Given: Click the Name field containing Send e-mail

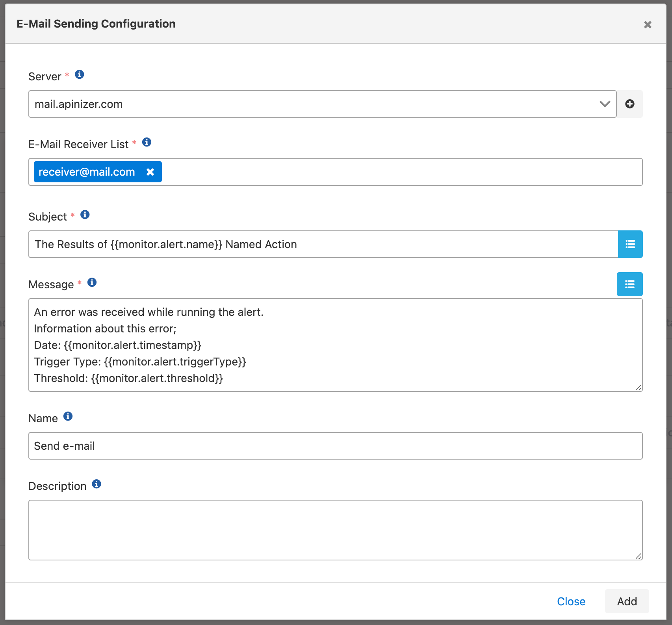Looking at the screenshot, I should click(x=335, y=446).
